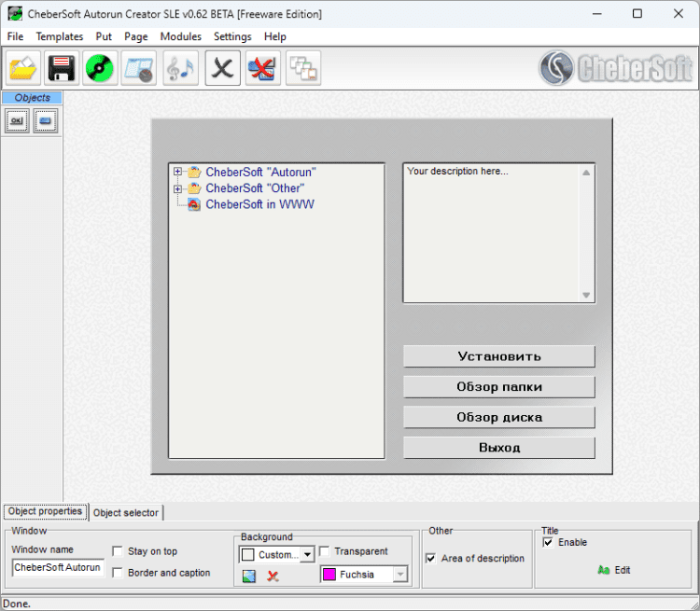Click the description scrollbar up arrow
The width and height of the screenshot is (700, 611).
586,173
